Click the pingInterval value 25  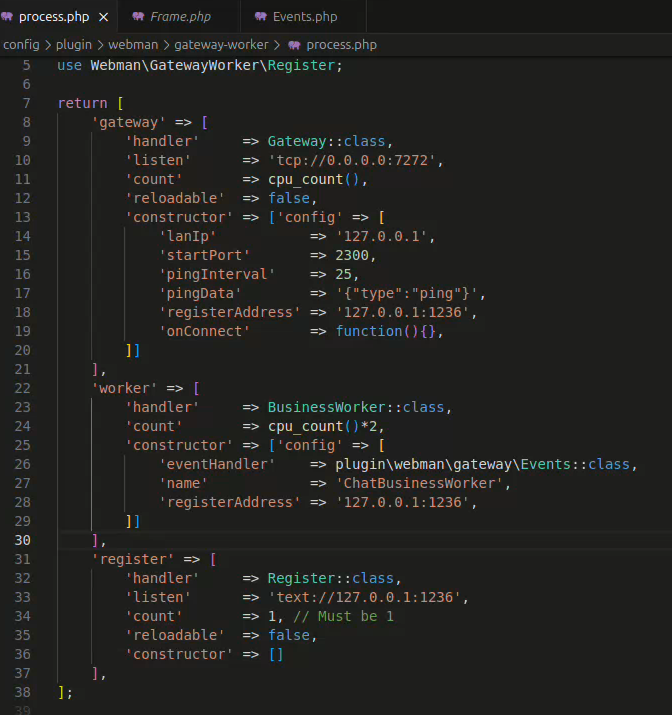point(344,274)
